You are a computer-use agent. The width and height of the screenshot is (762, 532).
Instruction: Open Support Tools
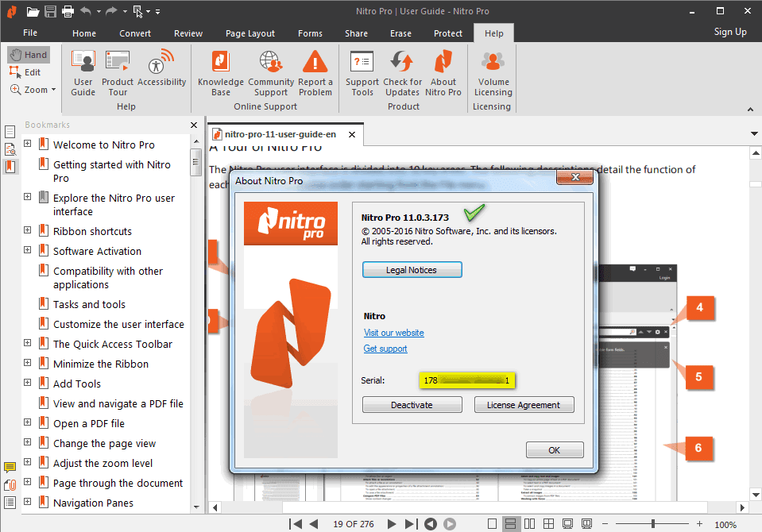[x=362, y=73]
